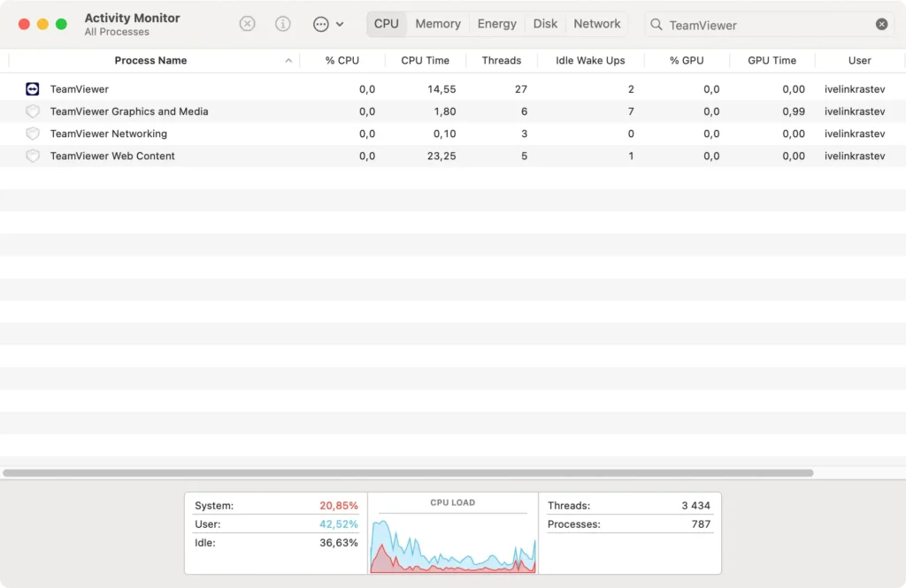The height and width of the screenshot is (588, 906).
Task: Click the User percentage 42,52%
Action: (339, 523)
